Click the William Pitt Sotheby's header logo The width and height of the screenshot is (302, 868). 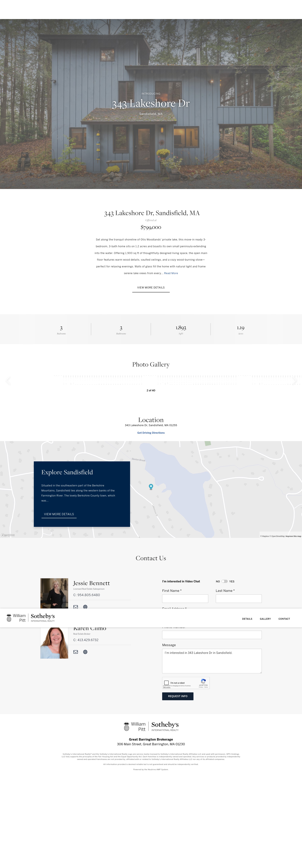(x=30, y=618)
